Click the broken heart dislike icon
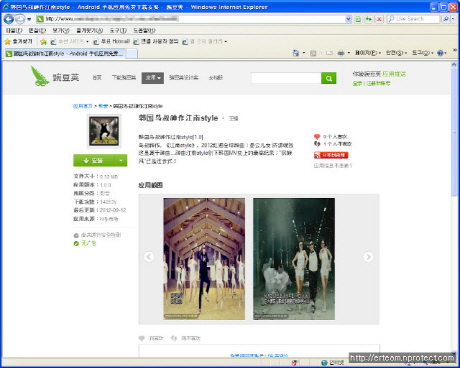Viewport: 460px width, 368px height. (x=317, y=144)
